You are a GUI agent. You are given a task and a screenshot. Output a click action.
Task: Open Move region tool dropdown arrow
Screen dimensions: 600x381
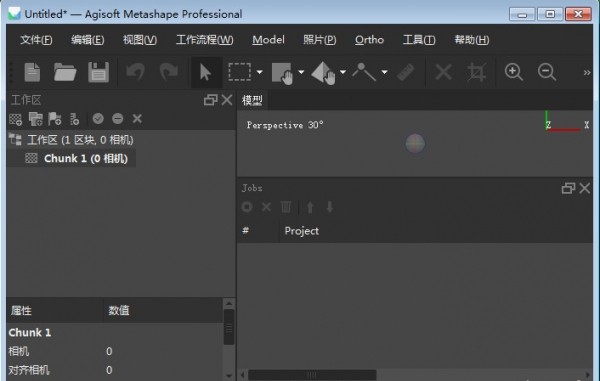[x=301, y=72]
